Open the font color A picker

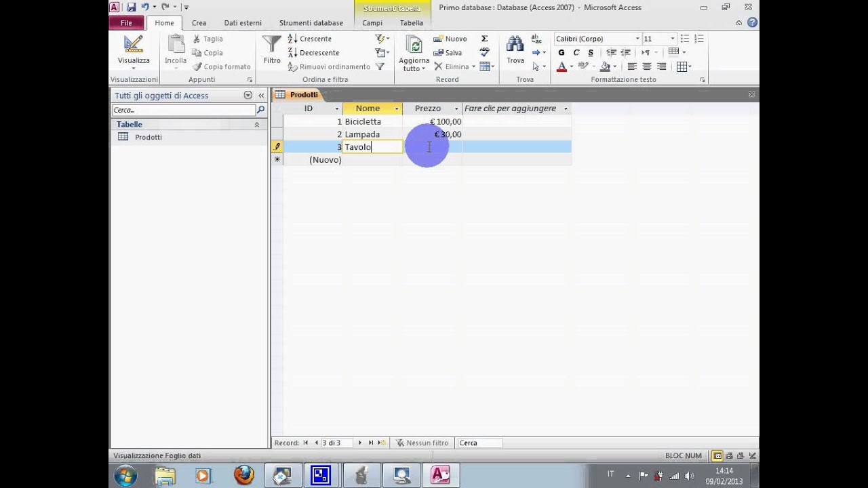pos(561,66)
